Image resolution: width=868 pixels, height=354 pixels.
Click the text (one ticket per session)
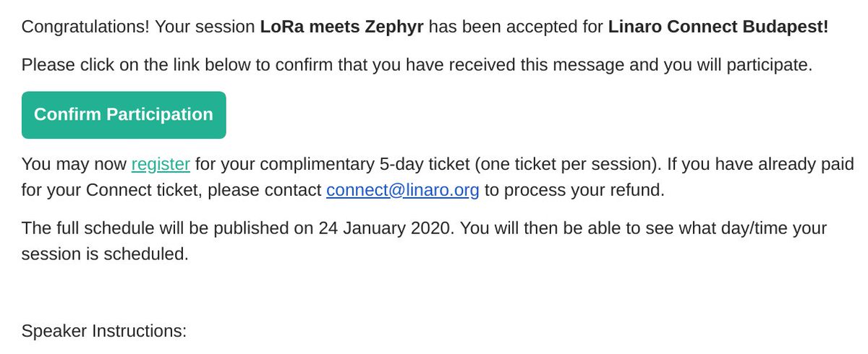[x=569, y=164]
